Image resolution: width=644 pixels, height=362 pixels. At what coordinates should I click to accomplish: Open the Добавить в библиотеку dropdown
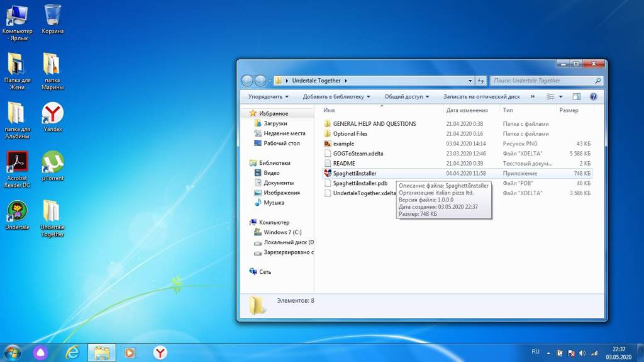pos(336,97)
